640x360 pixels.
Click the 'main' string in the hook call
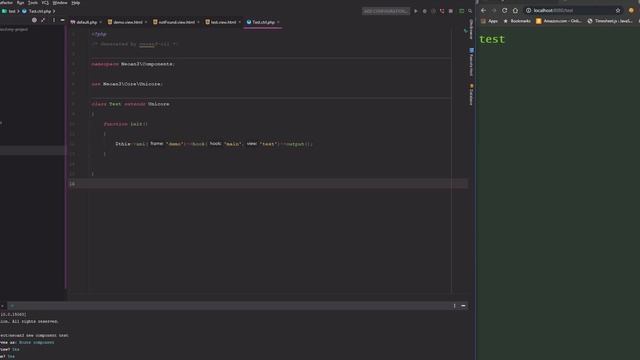(232, 144)
